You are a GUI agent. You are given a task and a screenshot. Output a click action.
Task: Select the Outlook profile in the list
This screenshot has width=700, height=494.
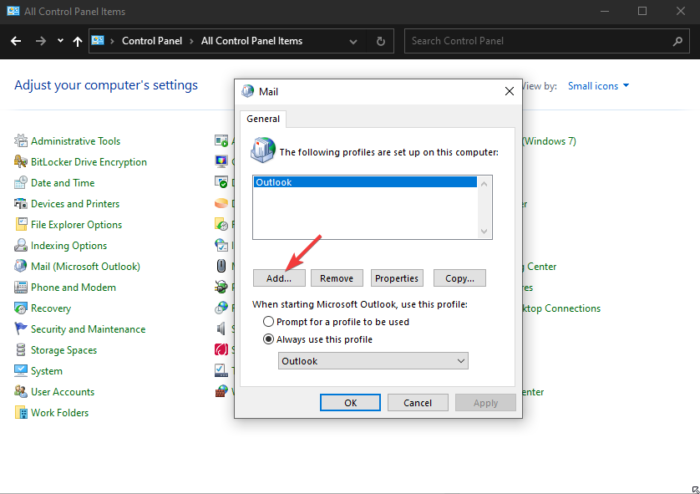(x=365, y=182)
